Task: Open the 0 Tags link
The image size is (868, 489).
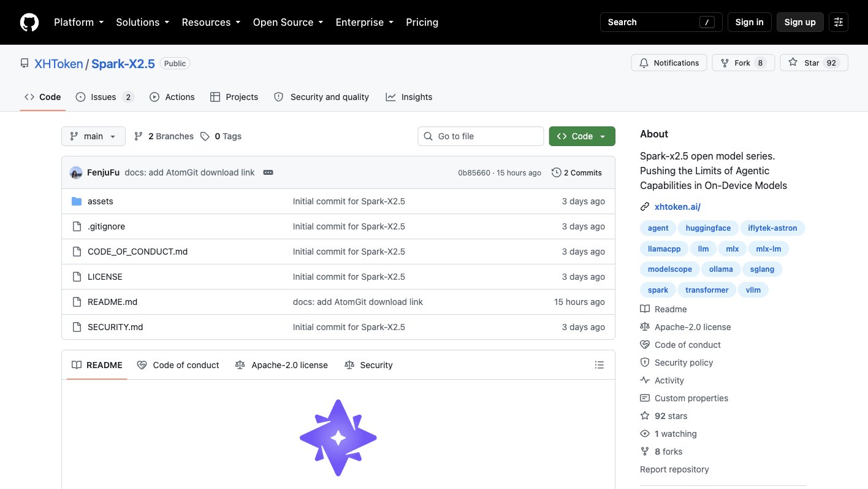Action: point(221,136)
